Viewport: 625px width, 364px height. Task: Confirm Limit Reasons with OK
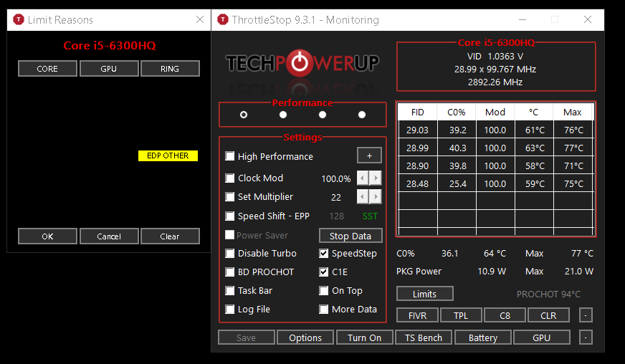coord(47,236)
